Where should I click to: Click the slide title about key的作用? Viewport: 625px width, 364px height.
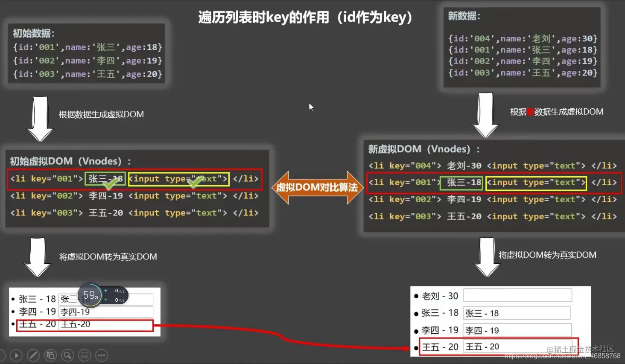pyautogui.click(x=304, y=17)
